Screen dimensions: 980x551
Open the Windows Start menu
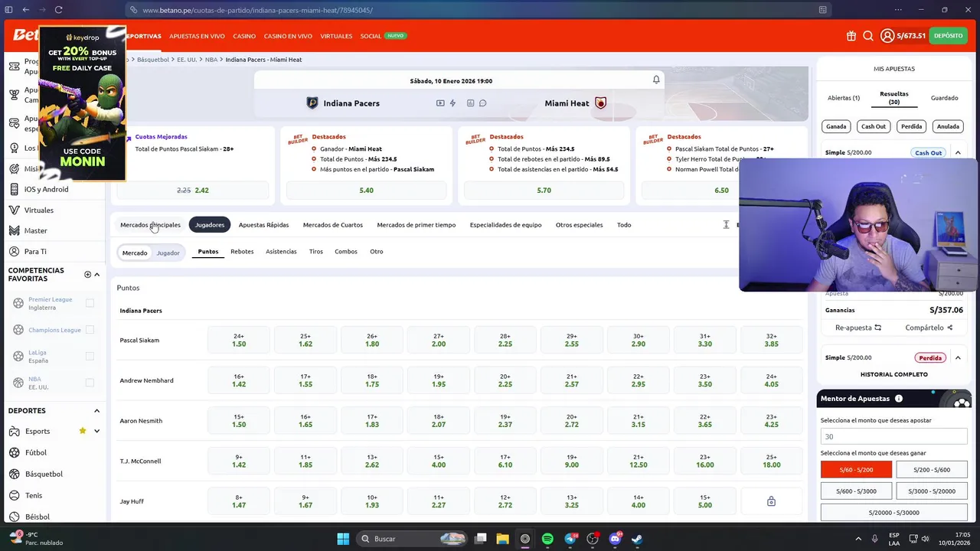[343, 539]
